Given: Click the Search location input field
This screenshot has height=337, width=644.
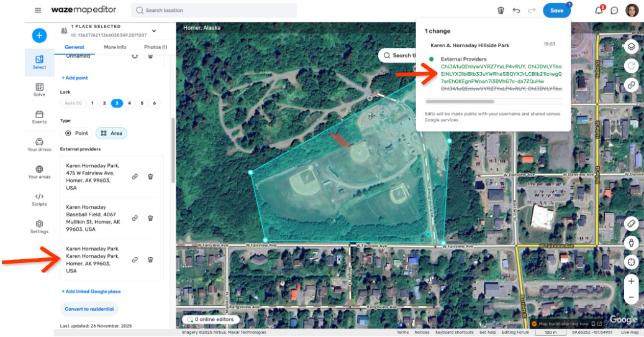Looking at the screenshot, I should [x=214, y=11].
